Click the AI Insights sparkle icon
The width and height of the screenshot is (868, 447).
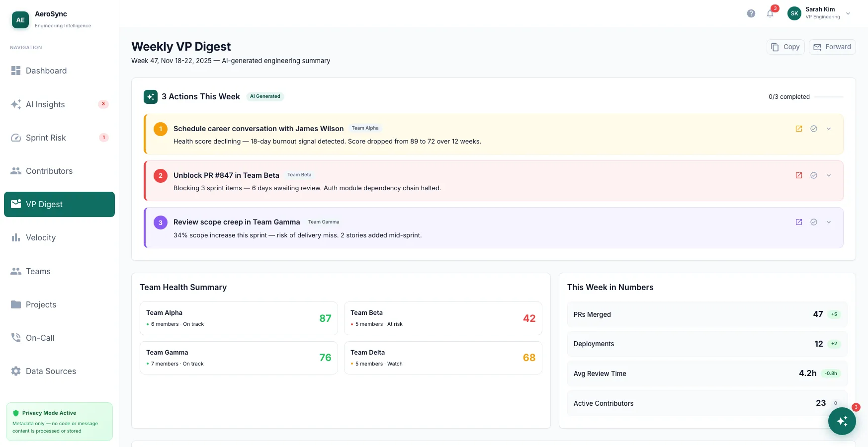point(16,104)
